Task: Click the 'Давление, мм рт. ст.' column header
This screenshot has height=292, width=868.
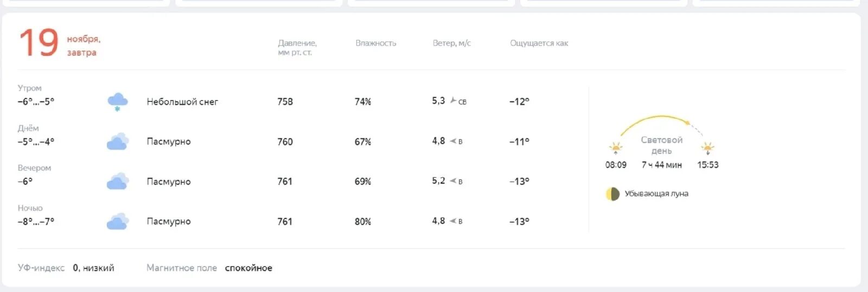Action: (x=297, y=47)
